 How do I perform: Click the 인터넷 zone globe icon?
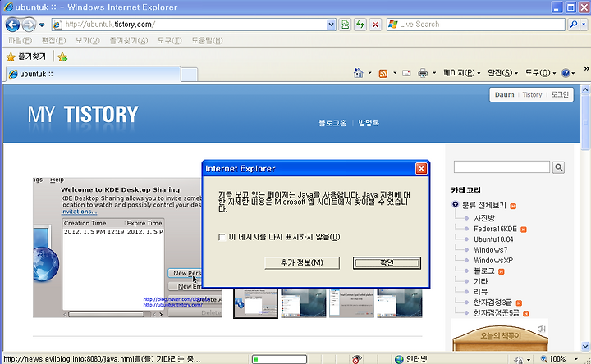click(399, 359)
